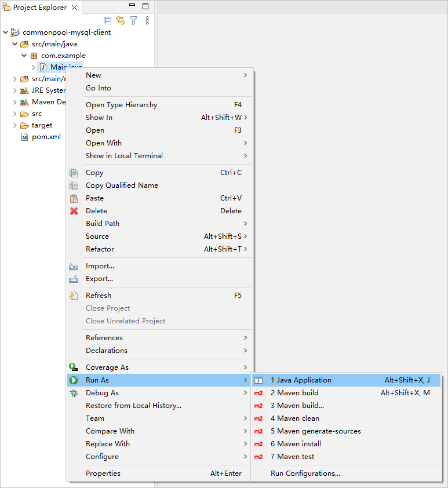
Task: Close the Project Explorer tab
Action: coord(74,8)
